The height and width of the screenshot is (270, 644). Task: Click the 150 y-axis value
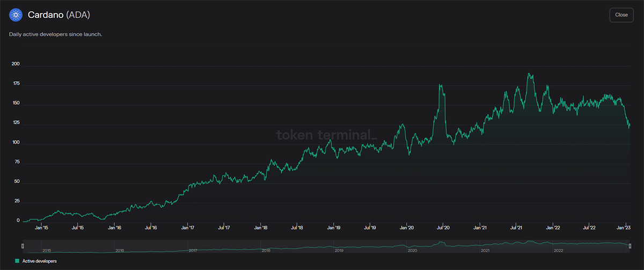(x=15, y=103)
